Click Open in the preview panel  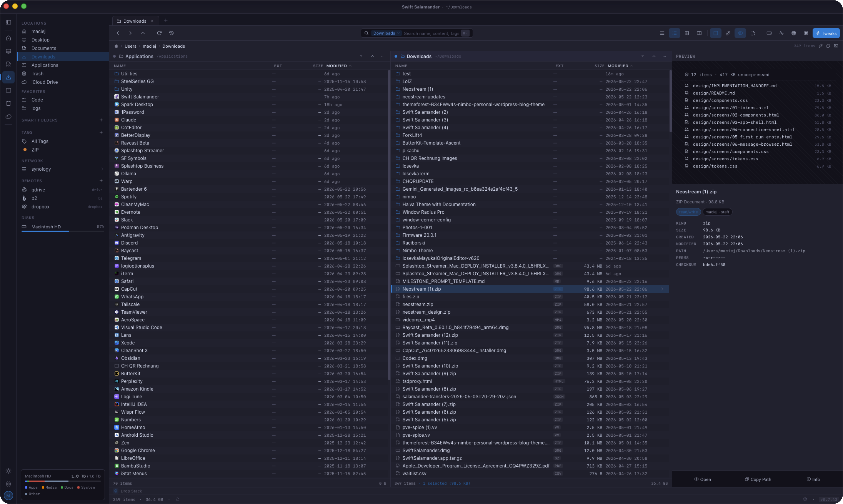click(x=702, y=479)
